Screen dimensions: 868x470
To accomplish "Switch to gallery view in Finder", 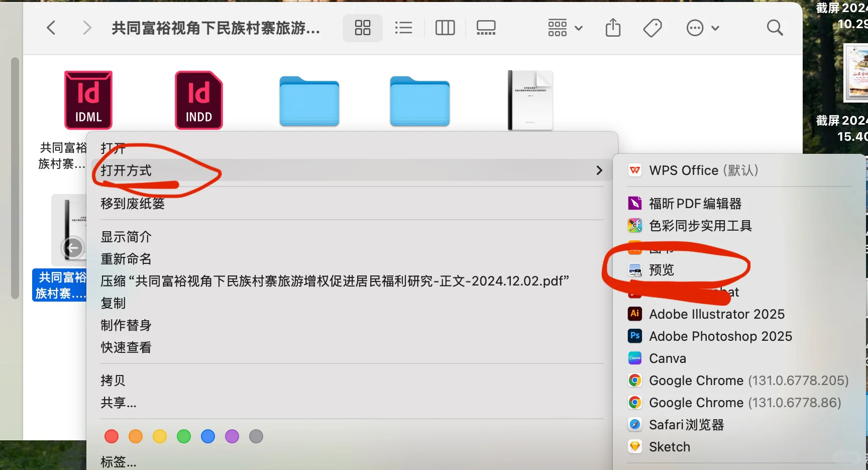I will [x=486, y=28].
